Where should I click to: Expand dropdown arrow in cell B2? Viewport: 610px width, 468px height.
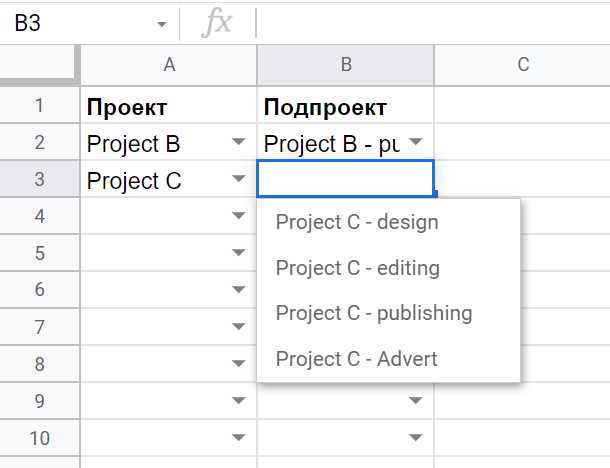[x=416, y=143]
